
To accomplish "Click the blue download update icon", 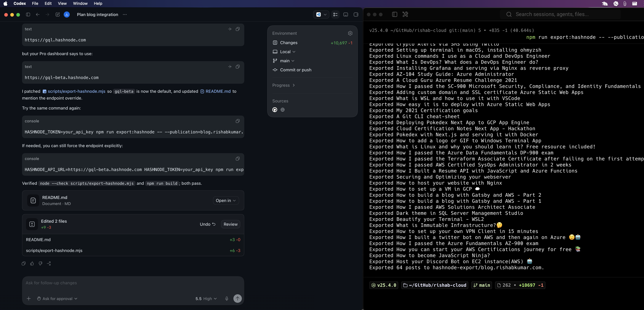I will [x=67, y=15].
